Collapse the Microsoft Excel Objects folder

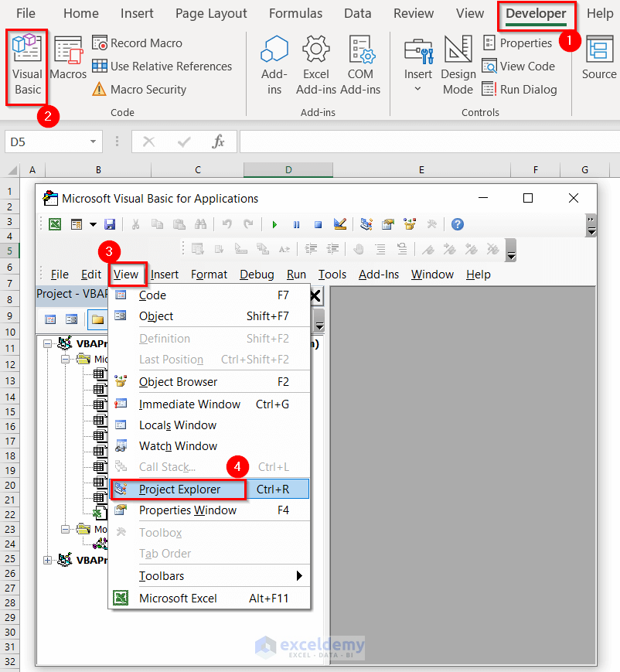(65, 359)
